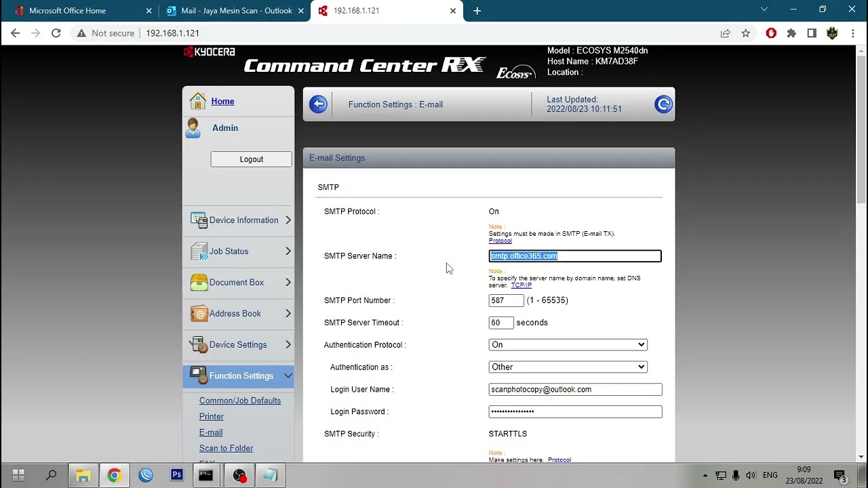Open the TCP/IP link in the note
Screen dimensions: 868x488
pyautogui.click(x=521, y=285)
